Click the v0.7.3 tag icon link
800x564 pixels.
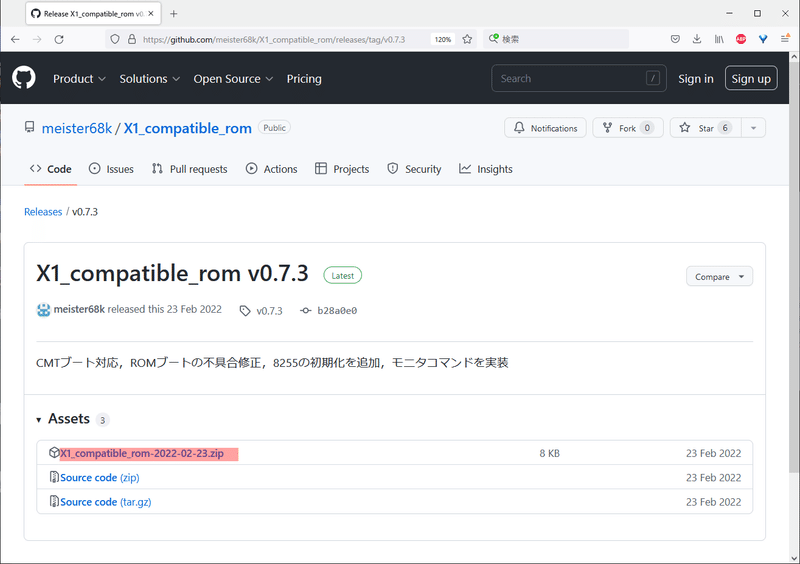click(x=261, y=310)
